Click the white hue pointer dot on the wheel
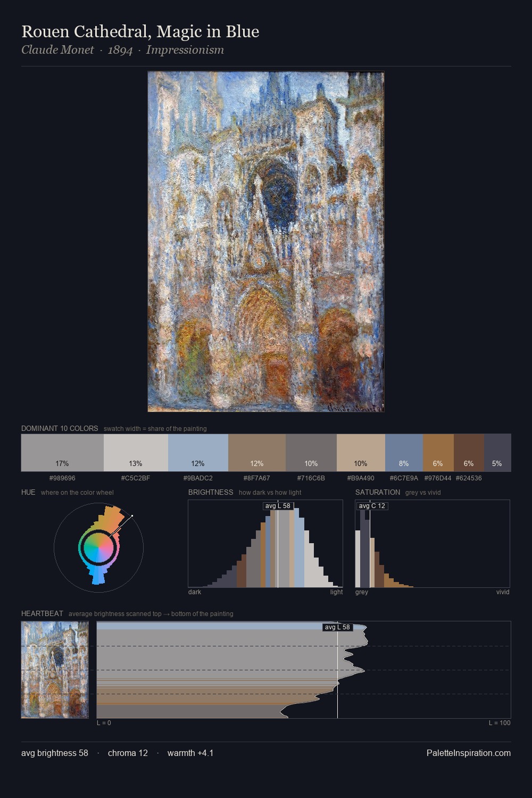Screen dimensions: 532x798 (x=132, y=516)
